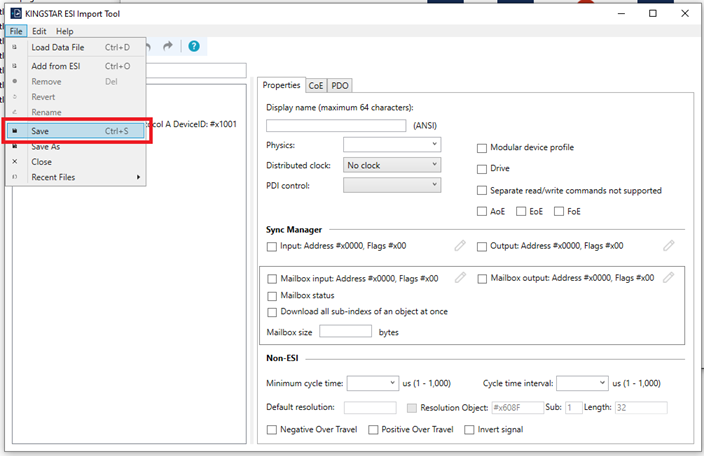Click the Display name text field
Viewport: 704px width, 456px height.
point(336,126)
